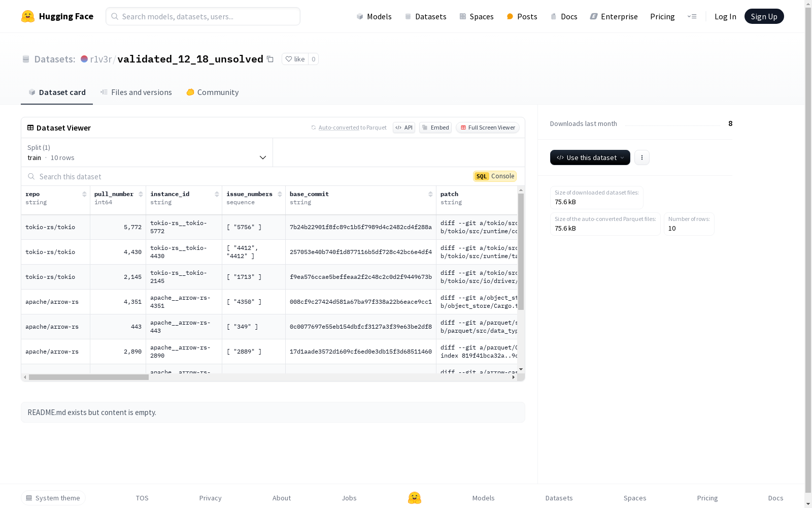Open About footer link
The height and width of the screenshot is (508, 812).
(282, 498)
